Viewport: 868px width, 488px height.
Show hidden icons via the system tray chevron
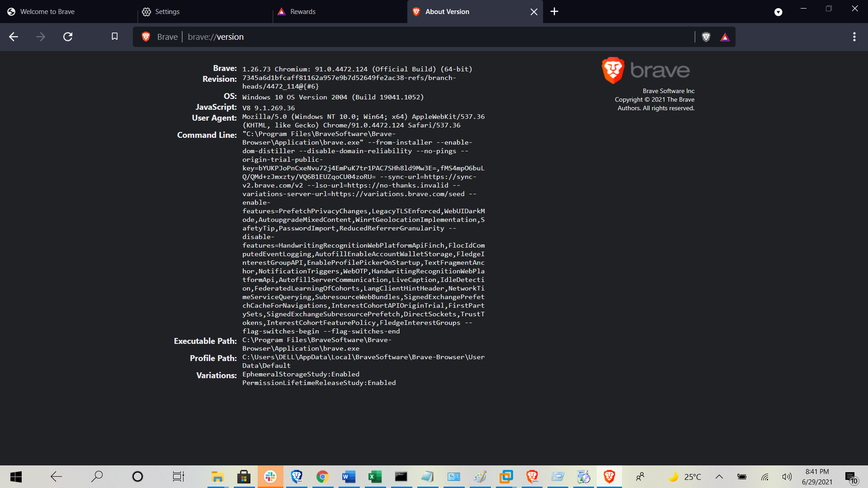click(719, 477)
